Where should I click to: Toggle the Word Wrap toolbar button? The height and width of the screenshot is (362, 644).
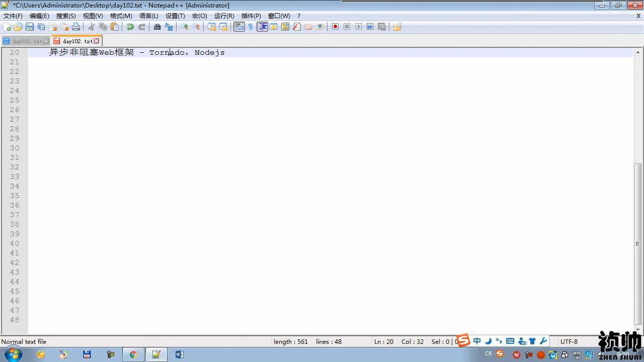click(239, 27)
